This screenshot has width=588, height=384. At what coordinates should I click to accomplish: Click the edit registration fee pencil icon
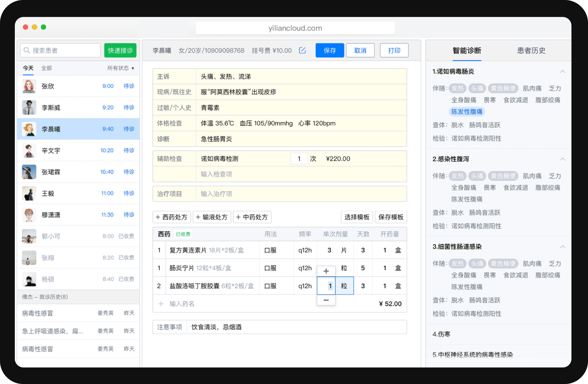point(302,50)
